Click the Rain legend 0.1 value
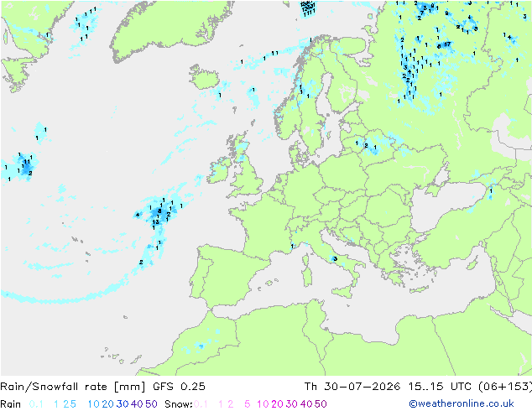Image resolution: width=532 pixels, height=411 pixels. pyautogui.click(x=36, y=404)
